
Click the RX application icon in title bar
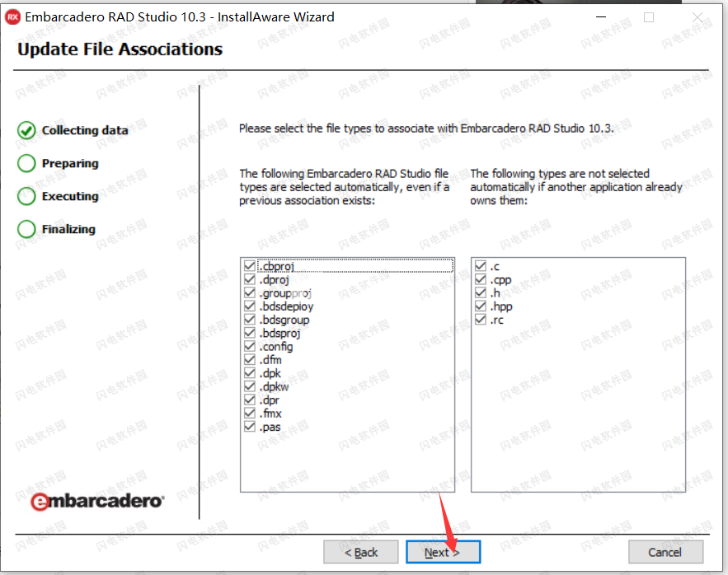[12, 17]
